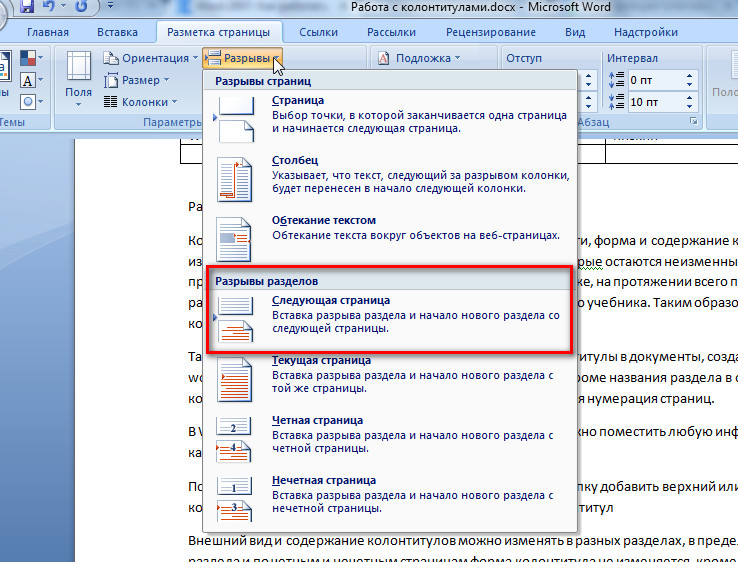Click the Undo arrow icon
Screen dimensions: 738x562
tap(48, 6)
